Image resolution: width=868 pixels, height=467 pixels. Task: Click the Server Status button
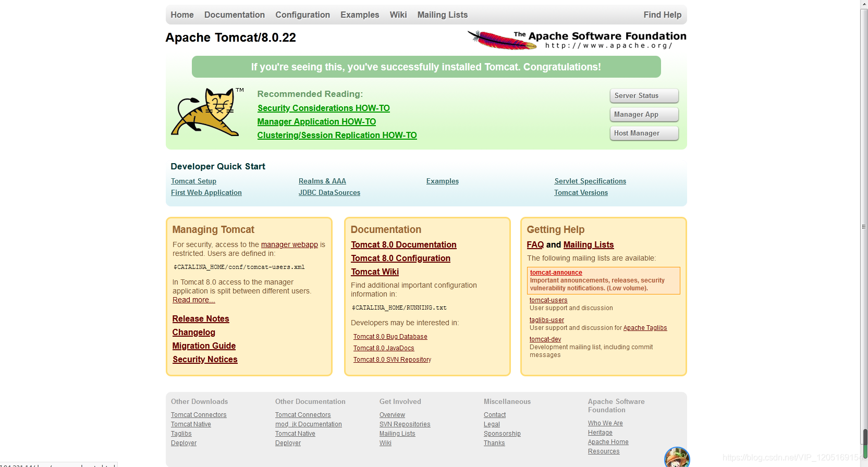coord(644,96)
